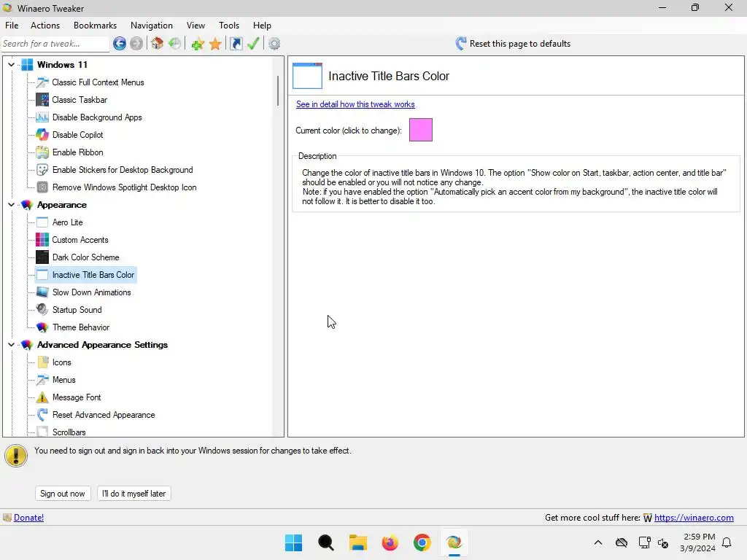
Task: Click the Disable Background Apps icon
Action: [x=42, y=117]
